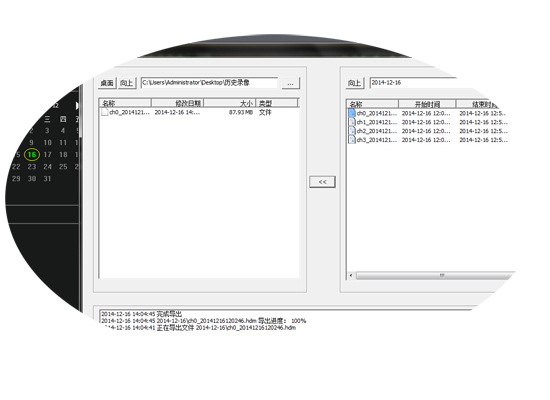Sort the left list by the 修改日期 column
The width and height of the screenshot is (550, 400).
[177, 103]
